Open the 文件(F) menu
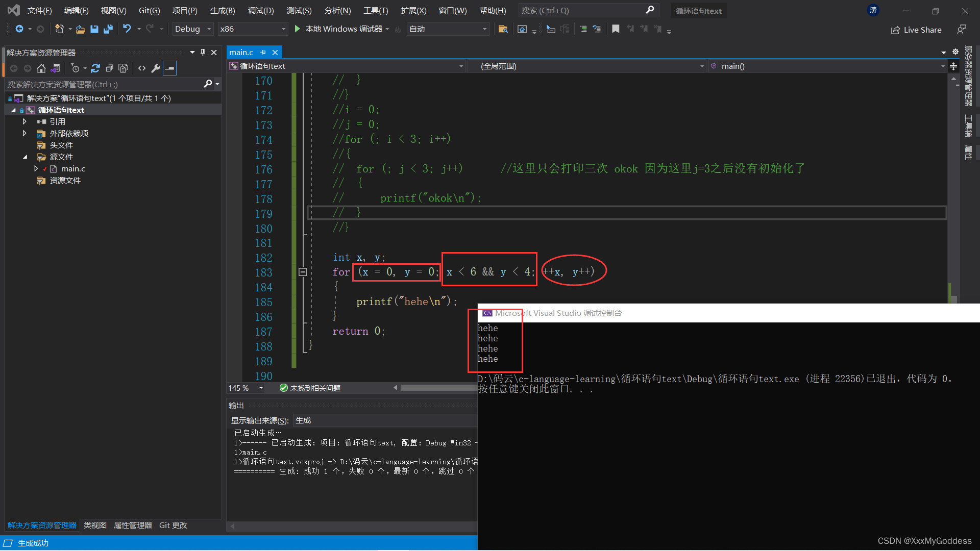The height and width of the screenshot is (551, 980). 39,10
